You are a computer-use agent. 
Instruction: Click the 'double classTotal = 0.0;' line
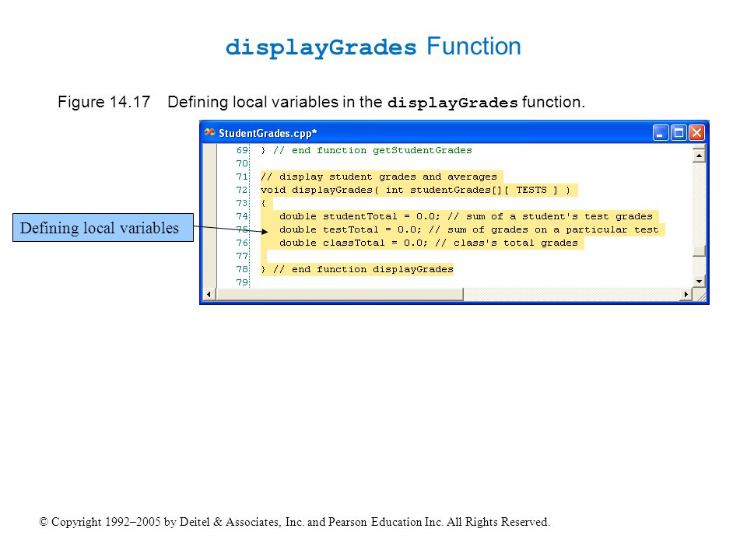pos(429,243)
